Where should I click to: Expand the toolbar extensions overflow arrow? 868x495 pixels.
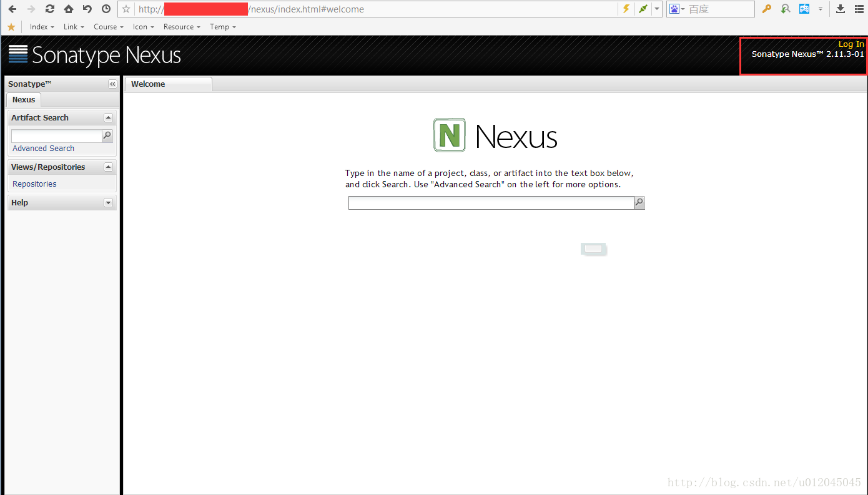tap(821, 9)
